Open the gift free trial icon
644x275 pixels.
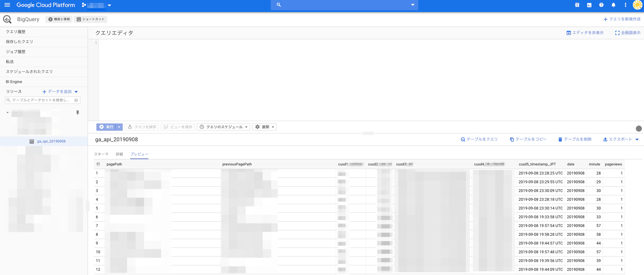point(577,5)
